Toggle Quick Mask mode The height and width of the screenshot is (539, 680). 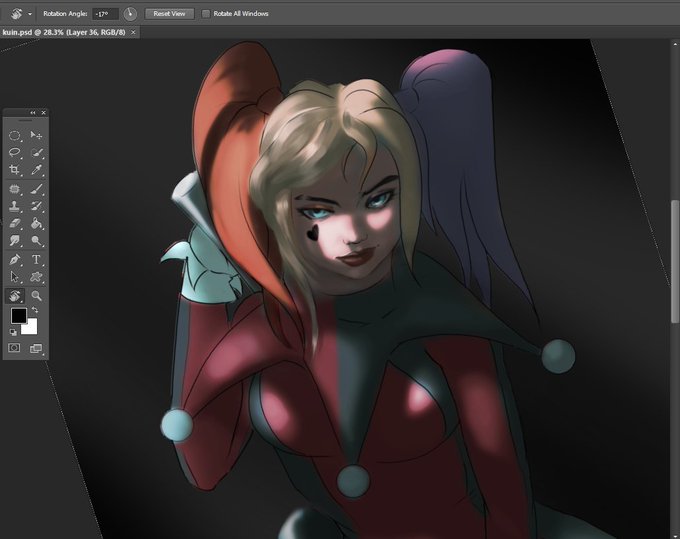point(14,348)
